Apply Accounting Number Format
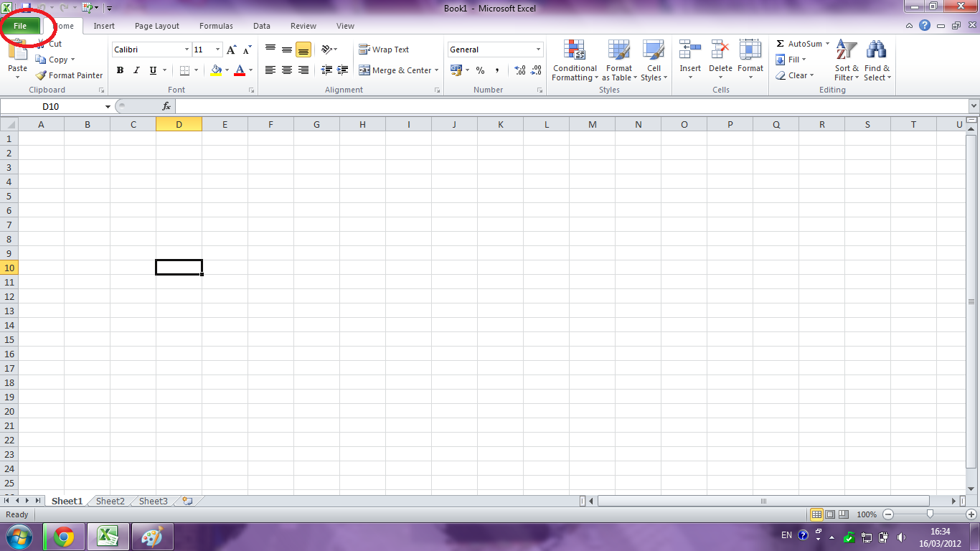 click(455, 70)
